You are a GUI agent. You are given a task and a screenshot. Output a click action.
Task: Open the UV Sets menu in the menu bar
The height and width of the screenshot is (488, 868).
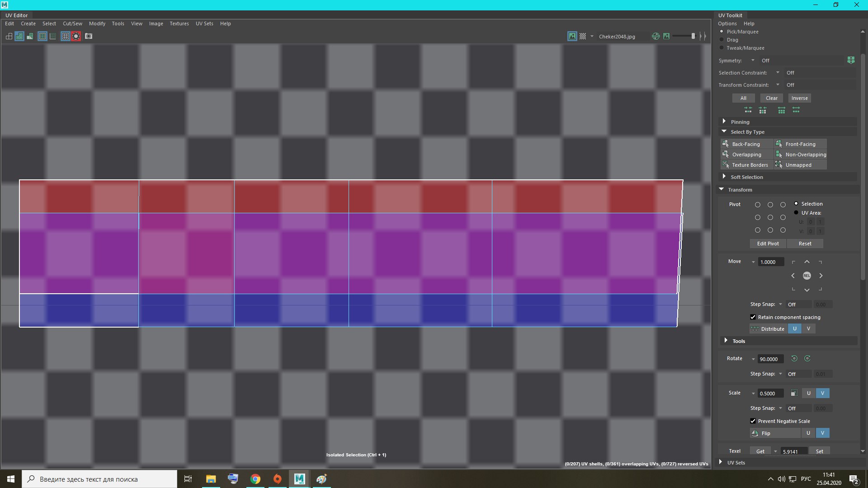[x=204, y=23]
